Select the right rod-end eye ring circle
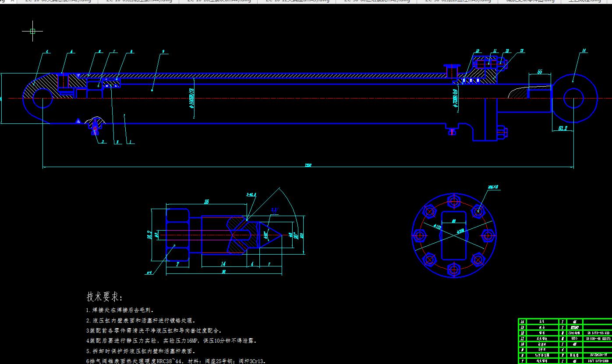 574,98
